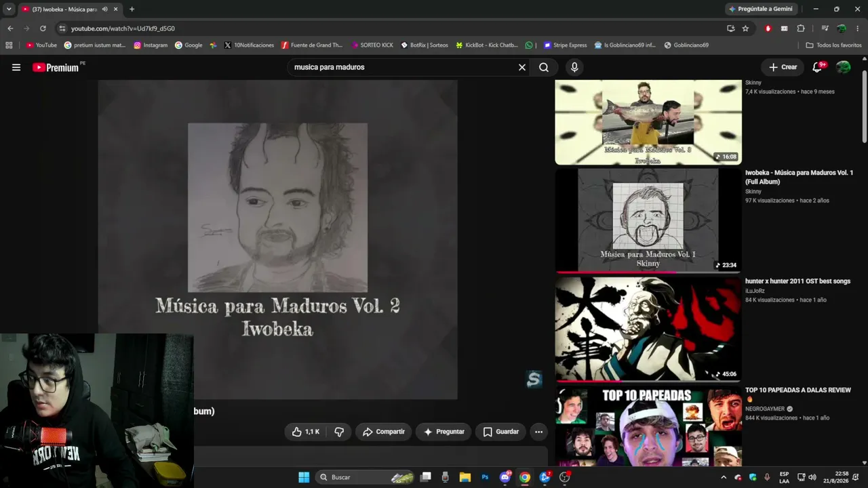This screenshot has height=488, width=868.
Task: Switch the ESP LAA input language
Action: (x=784, y=477)
